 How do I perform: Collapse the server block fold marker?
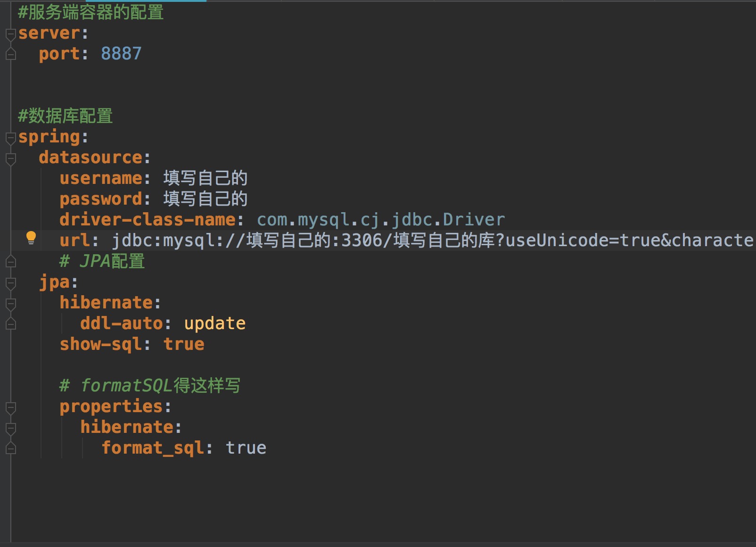tap(10, 34)
